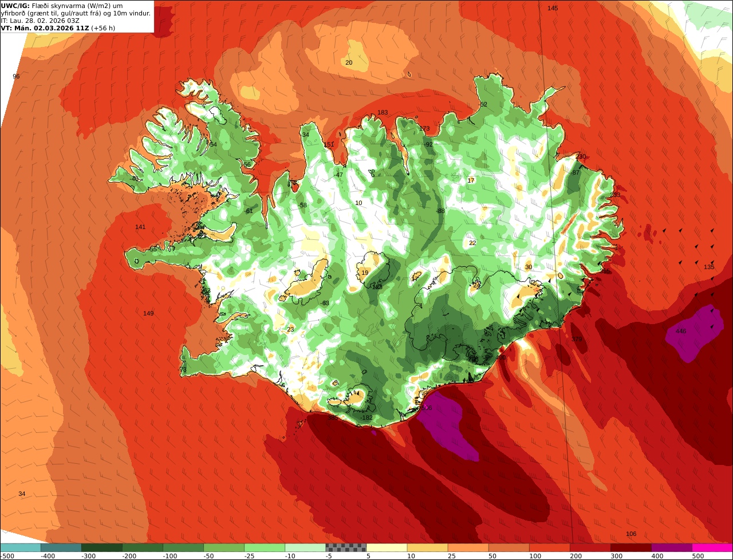The image size is (733, 560).
Task: Click the legend label "-500"
Action: pos(7,556)
